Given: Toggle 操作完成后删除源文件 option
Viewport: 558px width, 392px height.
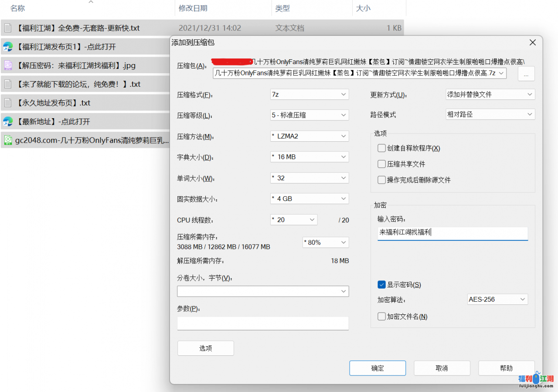Looking at the screenshot, I should [382, 180].
